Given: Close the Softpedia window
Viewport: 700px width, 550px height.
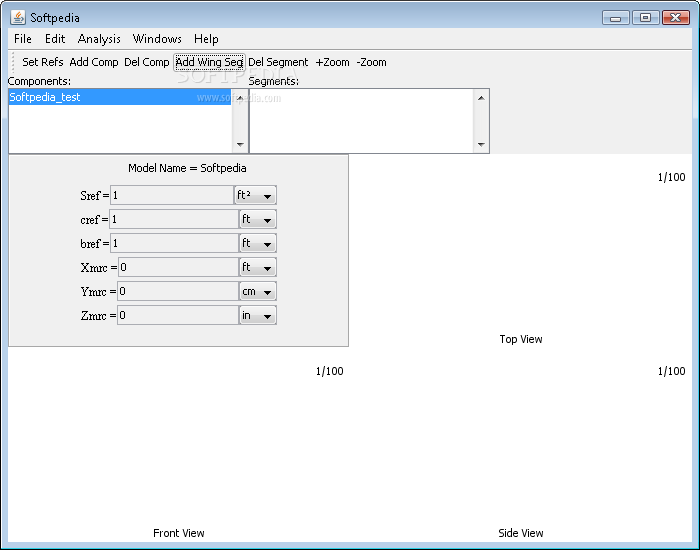Looking at the screenshot, I should click(676, 17).
